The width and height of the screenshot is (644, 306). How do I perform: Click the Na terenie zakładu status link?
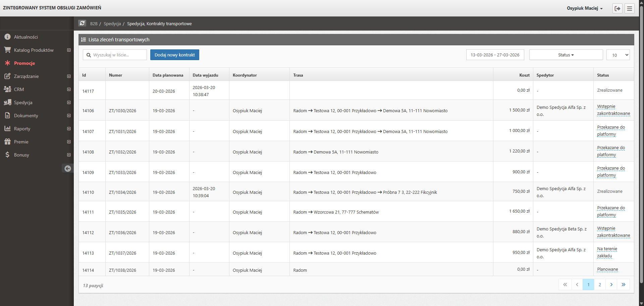pos(607,252)
